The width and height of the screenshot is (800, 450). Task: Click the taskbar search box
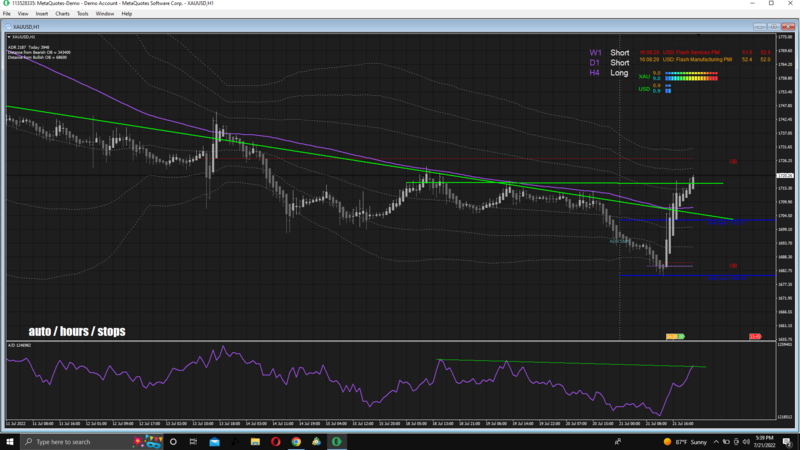click(92, 442)
